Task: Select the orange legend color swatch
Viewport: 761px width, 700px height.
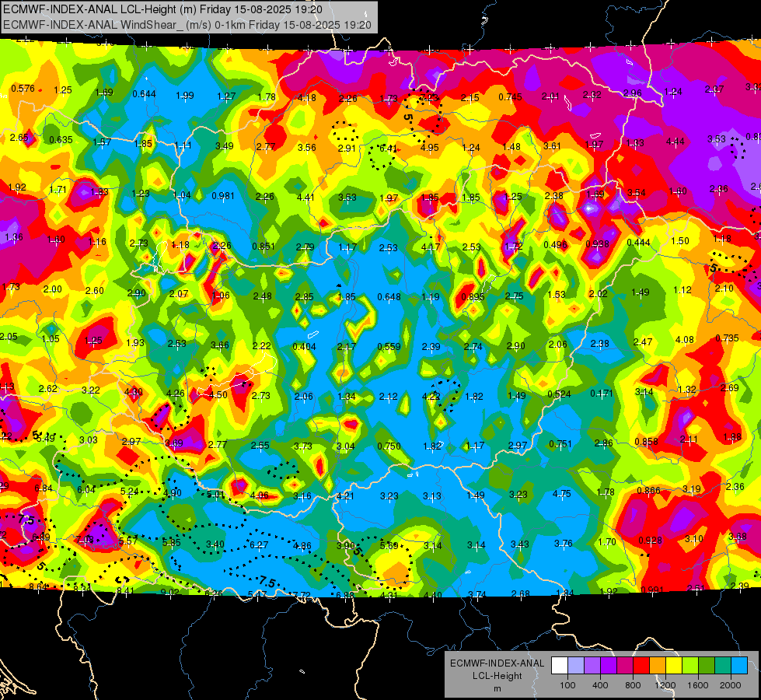Action: (658, 666)
